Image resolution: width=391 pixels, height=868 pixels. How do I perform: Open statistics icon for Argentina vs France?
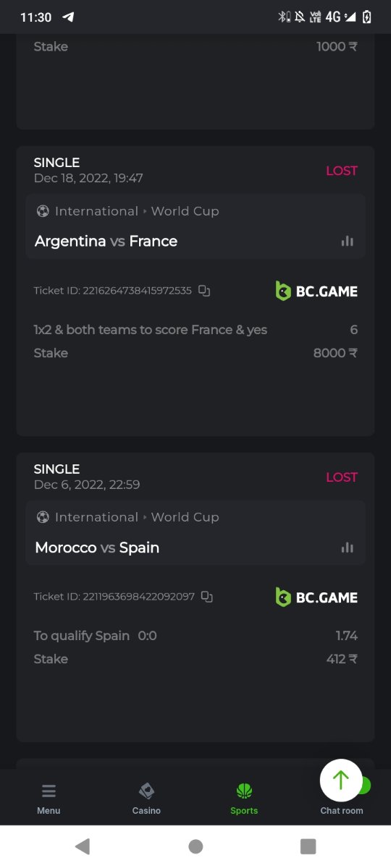[348, 242]
